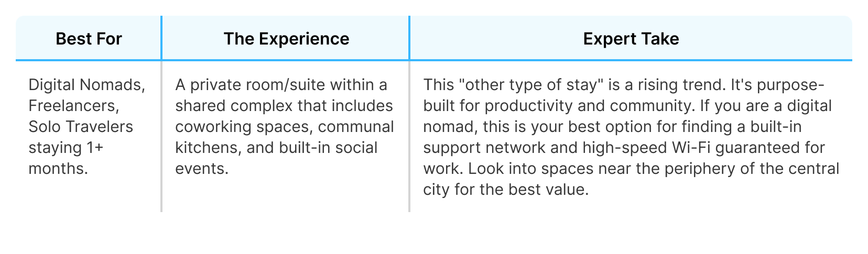This screenshot has height=254, width=868.
Task: Click the "coworking spaces, communal" line
Action: pos(285,127)
